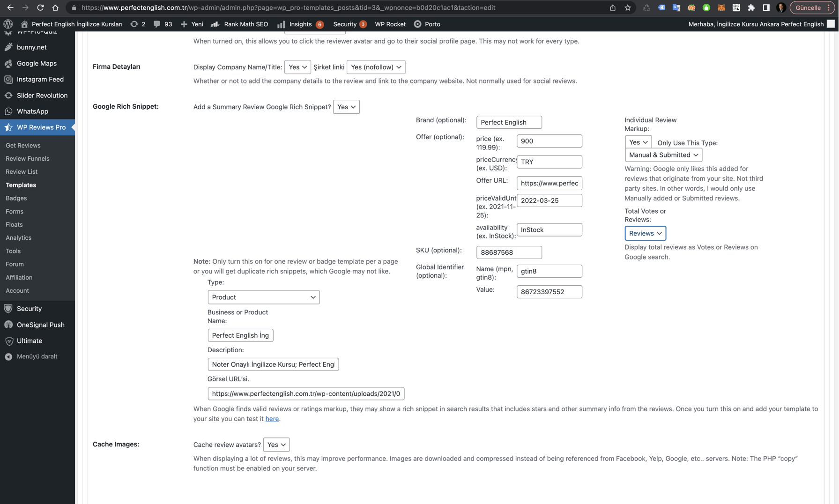Open Review List submenu
The width and height of the screenshot is (839, 504).
pos(22,171)
